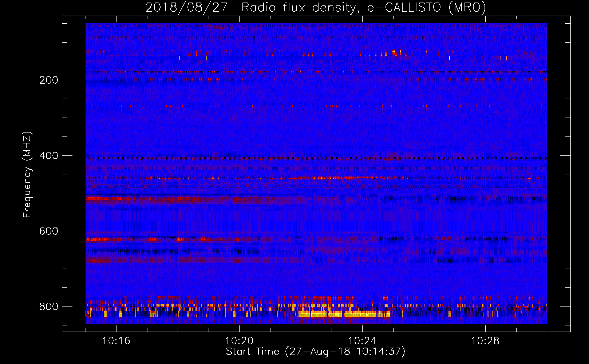Click the plot title 'Radio flux density, e-CALLISTO (MRO)'
Viewport: 589px width, 364px height.
pos(363,7)
